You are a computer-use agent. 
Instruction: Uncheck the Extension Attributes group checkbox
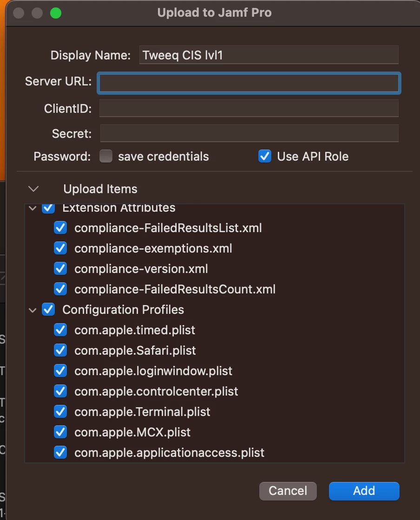tap(48, 208)
